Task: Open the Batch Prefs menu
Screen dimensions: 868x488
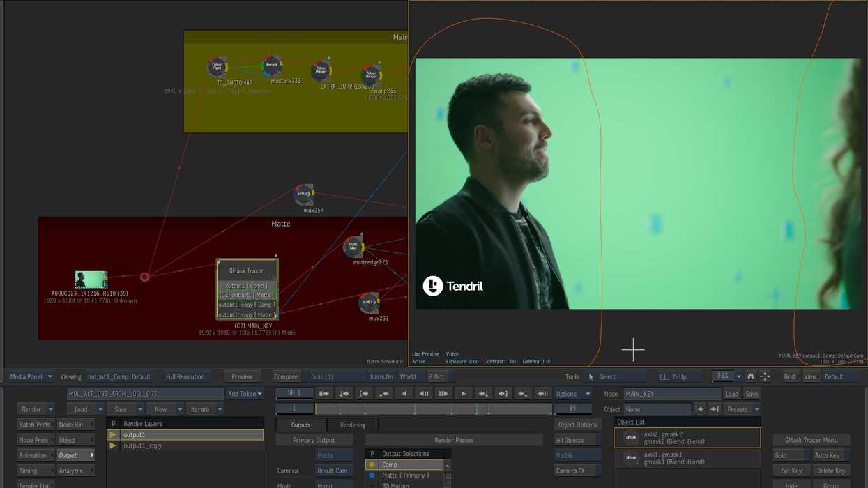Action: point(36,425)
